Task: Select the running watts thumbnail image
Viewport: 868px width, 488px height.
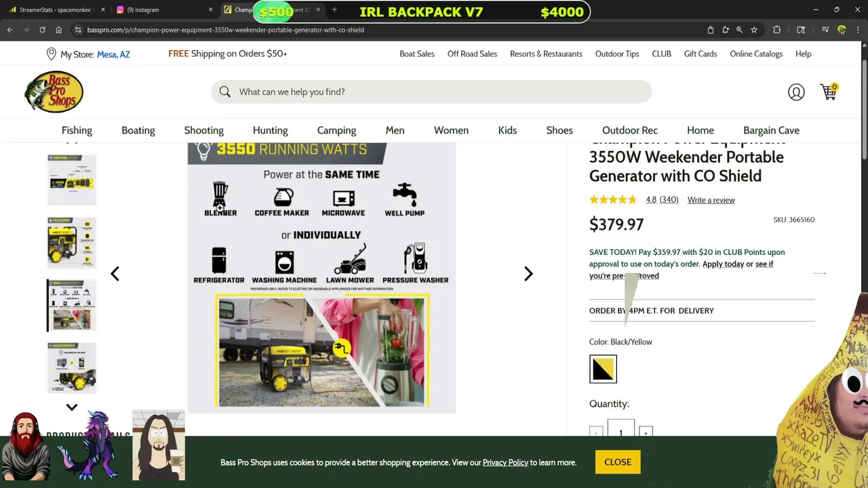Action: point(72,305)
